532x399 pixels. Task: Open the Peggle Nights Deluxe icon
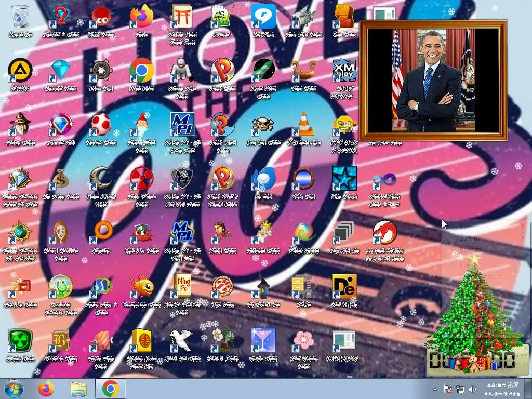pos(222,125)
